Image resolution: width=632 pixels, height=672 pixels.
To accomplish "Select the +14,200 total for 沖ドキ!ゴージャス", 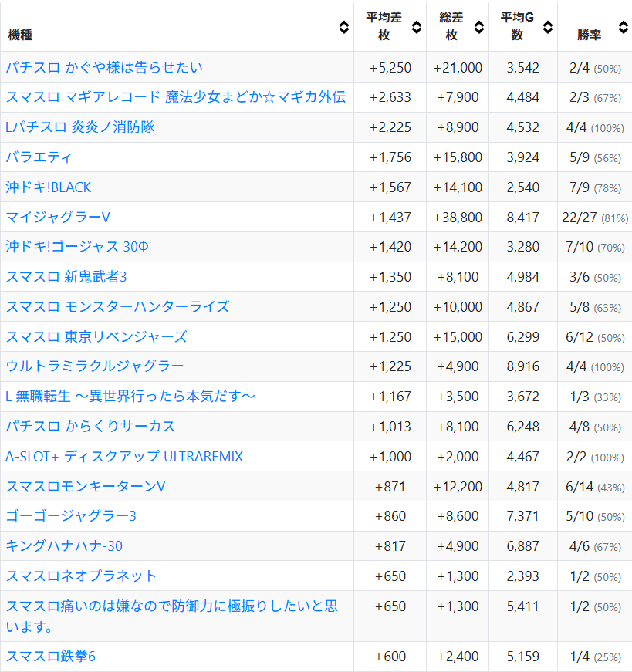I will click(x=458, y=248).
